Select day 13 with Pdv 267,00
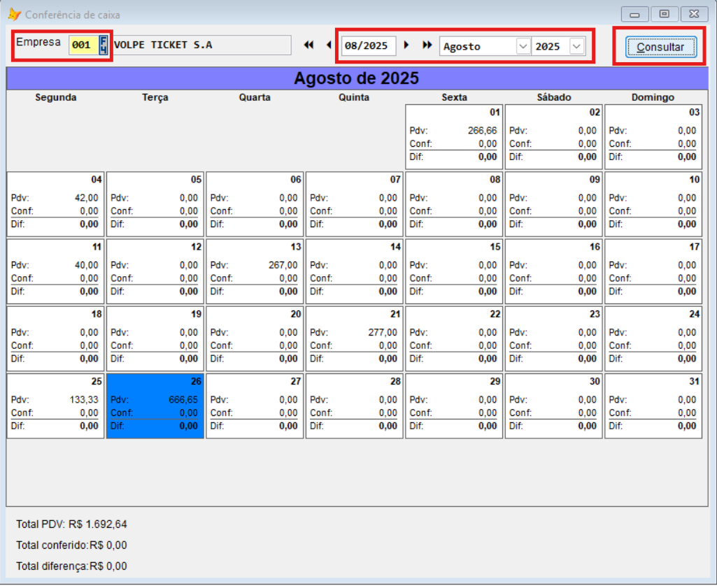The width and height of the screenshot is (717, 588). (255, 272)
